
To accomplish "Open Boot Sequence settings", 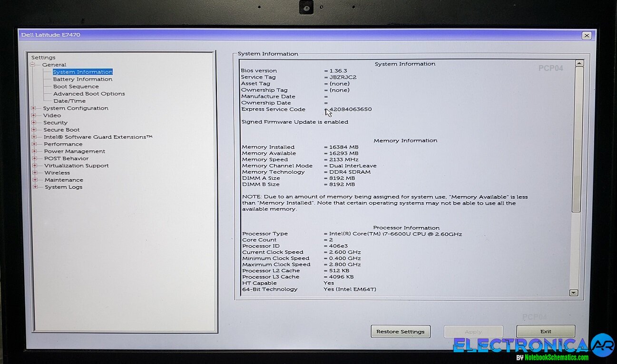I will pyautogui.click(x=76, y=87).
